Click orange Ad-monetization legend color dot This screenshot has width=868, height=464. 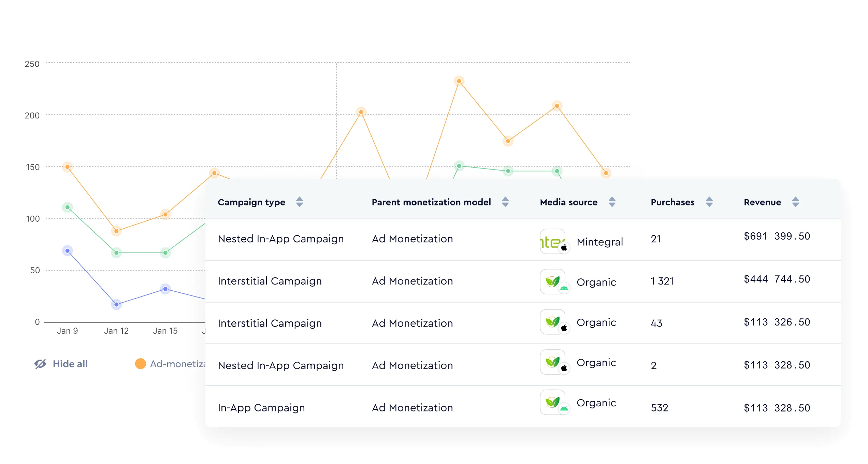(x=140, y=364)
